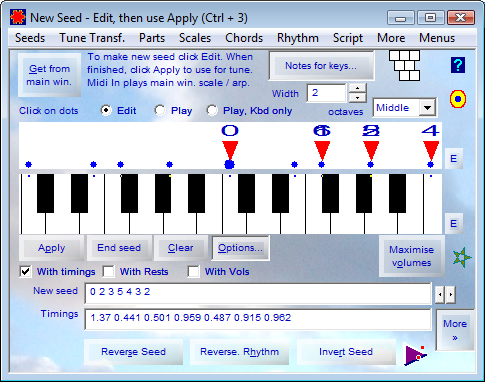The image size is (485, 382).
Task: Click the Notes for keys... button
Action: (x=321, y=66)
